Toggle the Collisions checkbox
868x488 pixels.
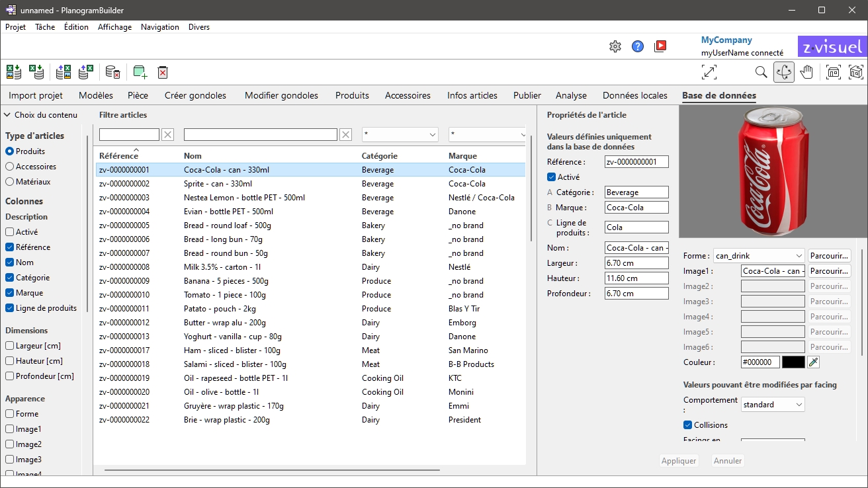pyautogui.click(x=687, y=425)
